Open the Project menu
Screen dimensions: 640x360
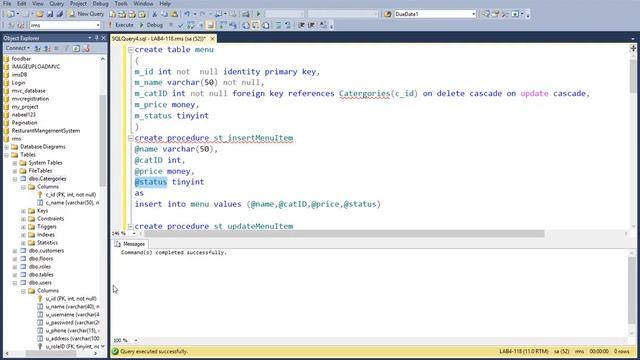pyautogui.click(x=78, y=4)
